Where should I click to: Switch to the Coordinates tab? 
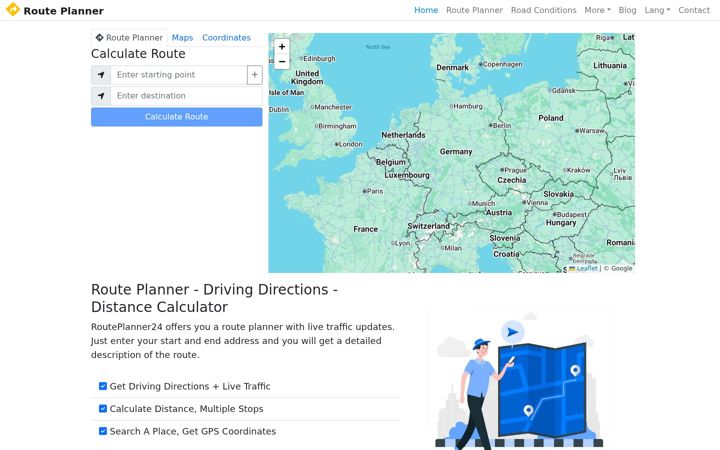(226, 38)
